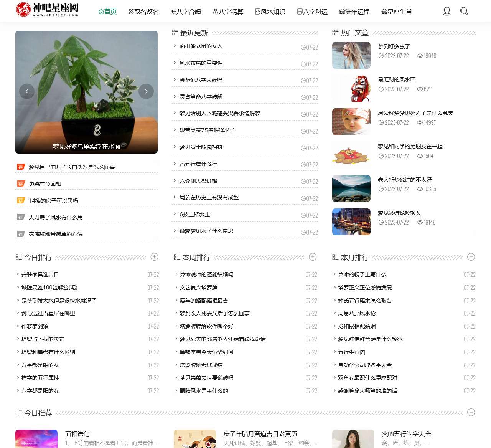The width and height of the screenshot is (491, 448).
Task: Open article 观音灵签75签解释求子
Action: click(x=207, y=130)
